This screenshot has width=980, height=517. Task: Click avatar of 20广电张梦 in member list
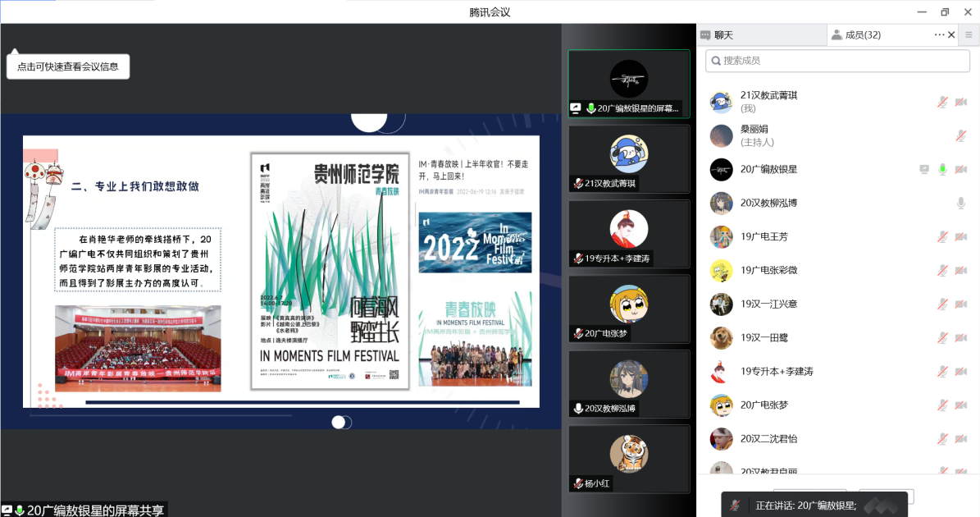point(721,405)
